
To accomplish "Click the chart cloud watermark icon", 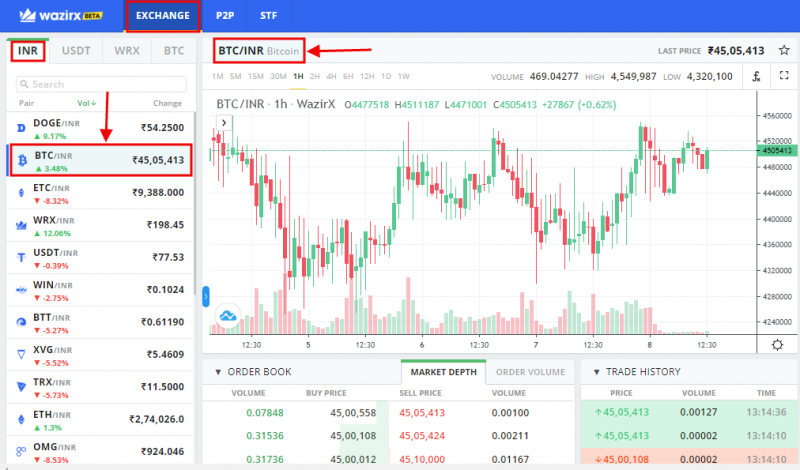I will click(228, 316).
